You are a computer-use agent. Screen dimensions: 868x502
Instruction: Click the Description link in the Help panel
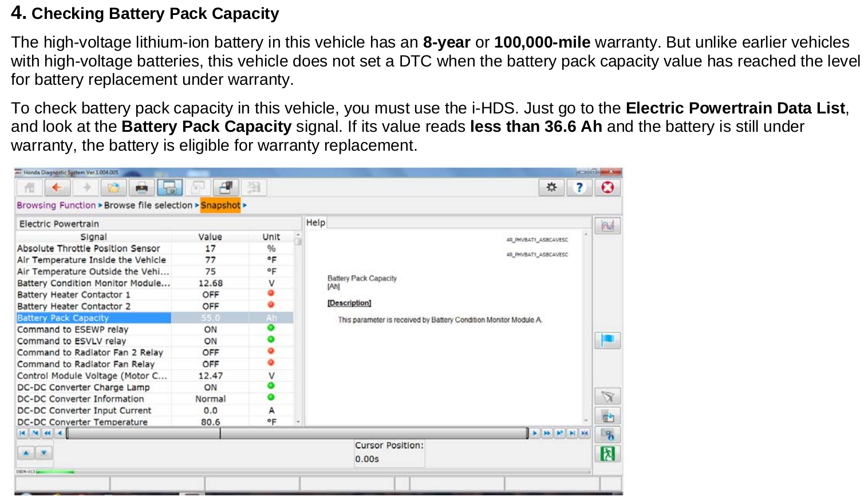pyautogui.click(x=349, y=303)
